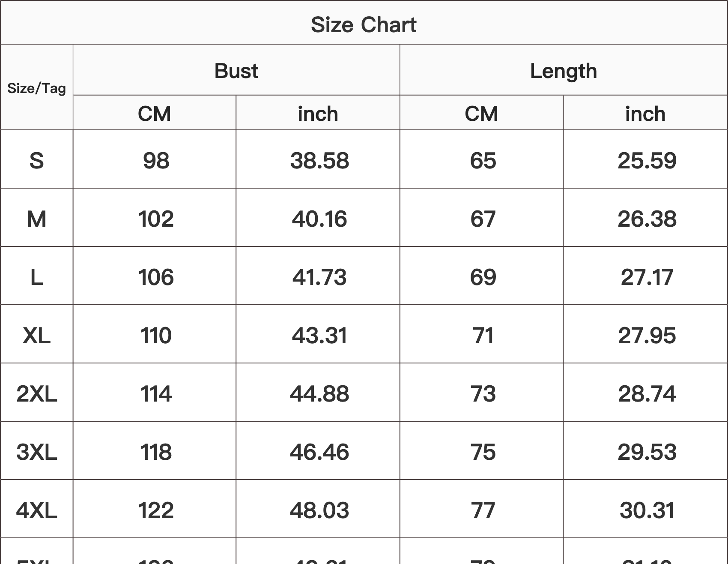Click the 27.95 inch length cell

[x=647, y=335]
